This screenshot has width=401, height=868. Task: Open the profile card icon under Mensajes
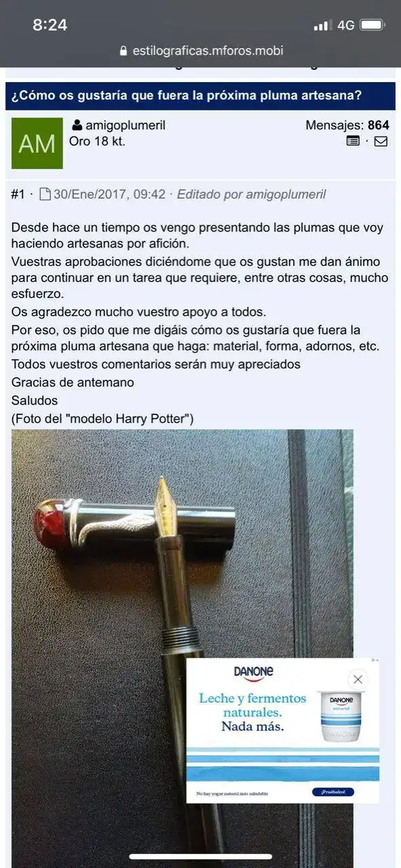[353, 142]
